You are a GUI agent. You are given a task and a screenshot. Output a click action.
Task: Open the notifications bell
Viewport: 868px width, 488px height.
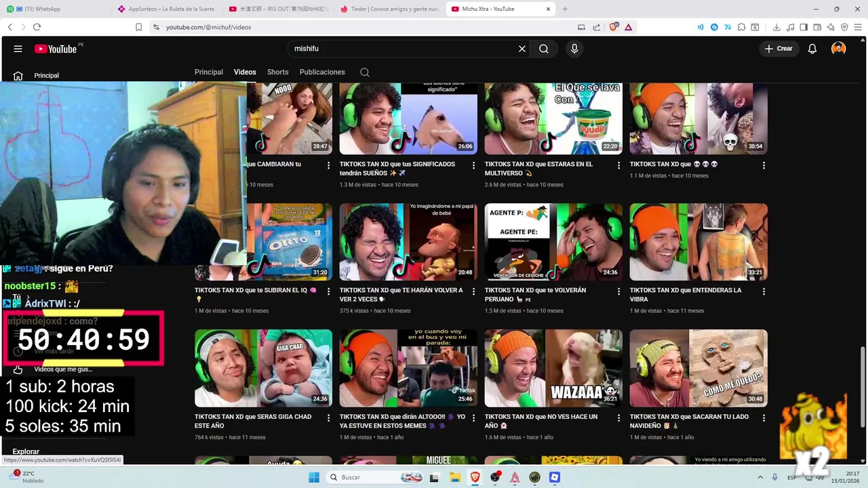(812, 49)
